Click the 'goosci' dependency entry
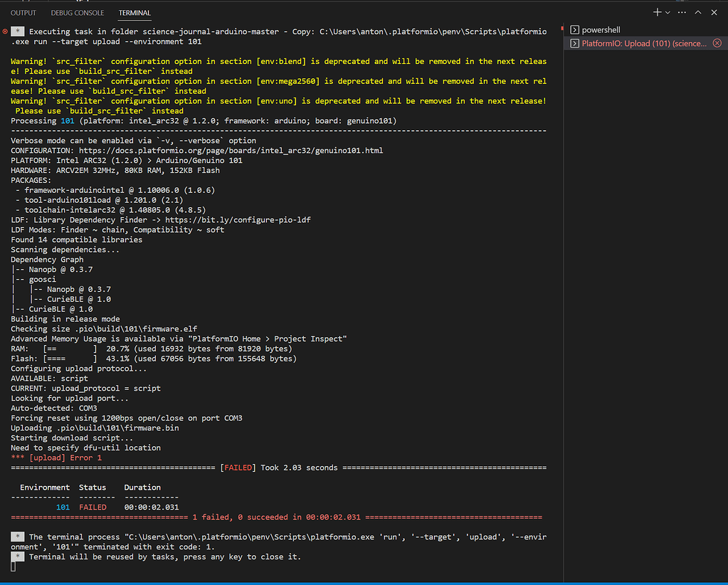Screen dimensions: 728x585 tap(42, 279)
